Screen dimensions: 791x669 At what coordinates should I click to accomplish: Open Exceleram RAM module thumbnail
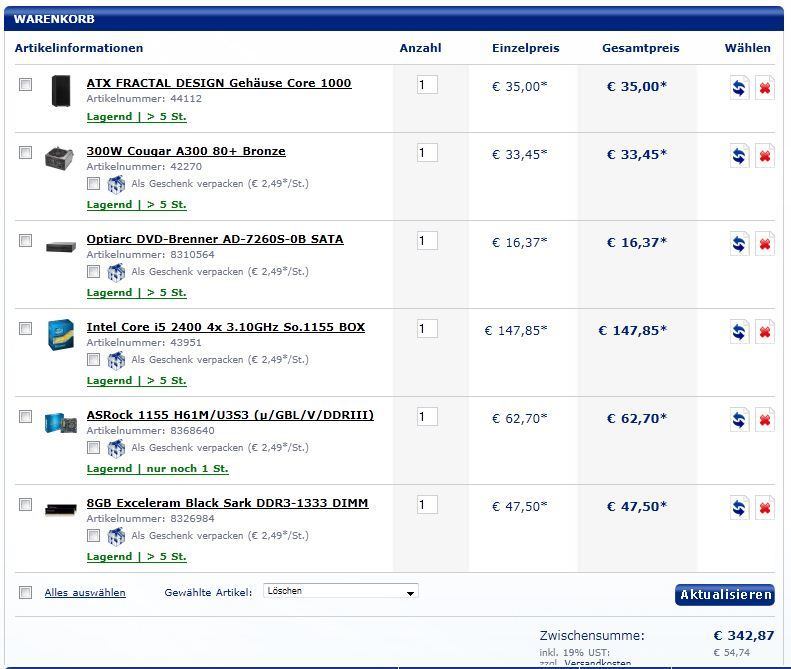61,510
